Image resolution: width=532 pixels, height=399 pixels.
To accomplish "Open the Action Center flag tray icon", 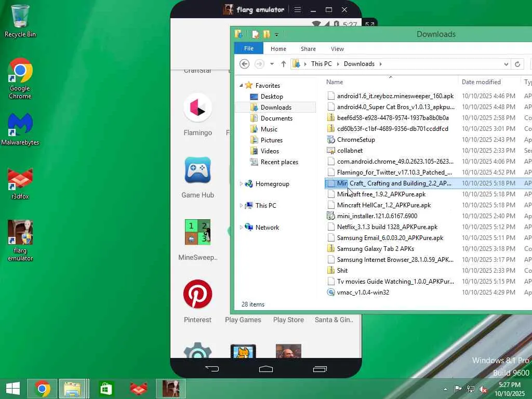I will (458, 389).
